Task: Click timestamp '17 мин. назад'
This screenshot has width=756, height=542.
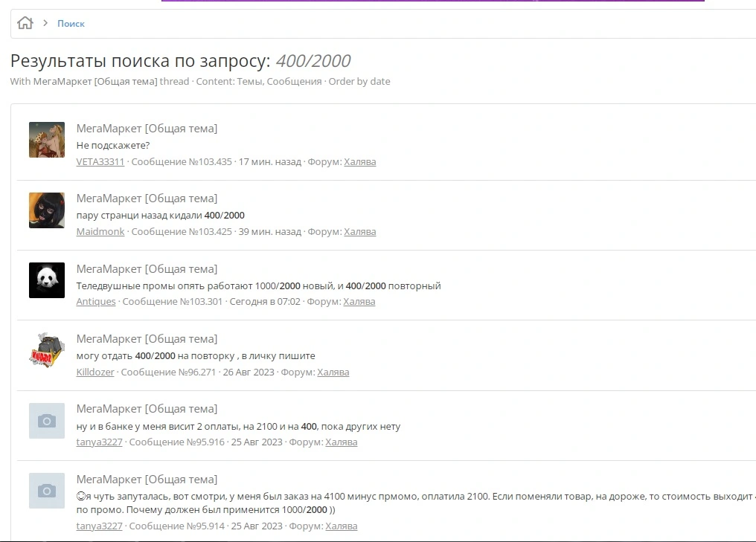Action: coord(269,162)
